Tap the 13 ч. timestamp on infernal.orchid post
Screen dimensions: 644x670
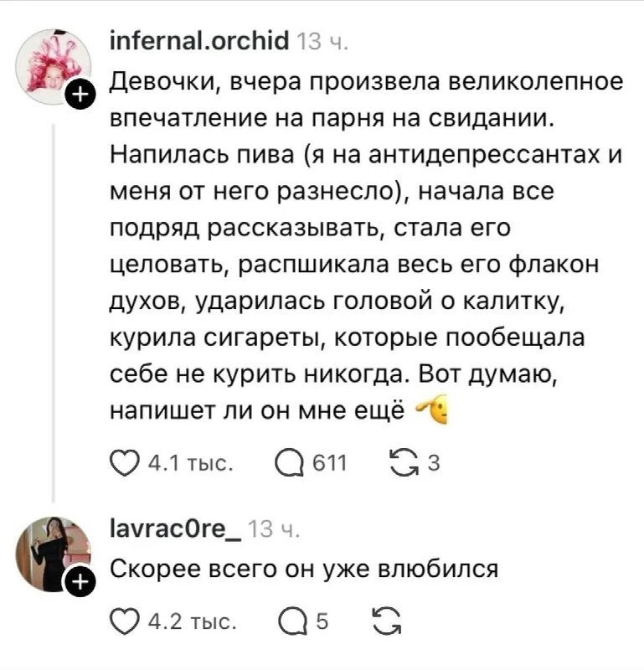pos(322,42)
